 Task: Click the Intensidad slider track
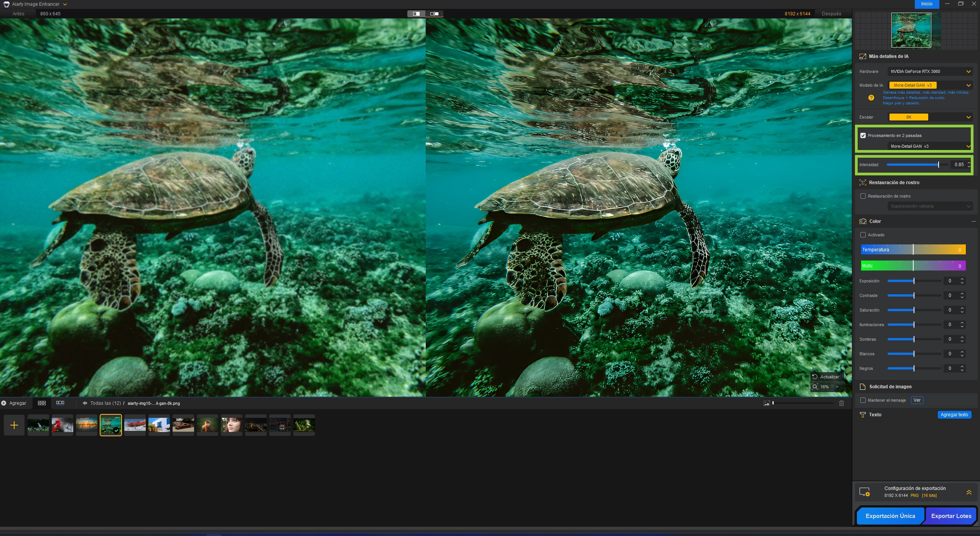pos(913,165)
